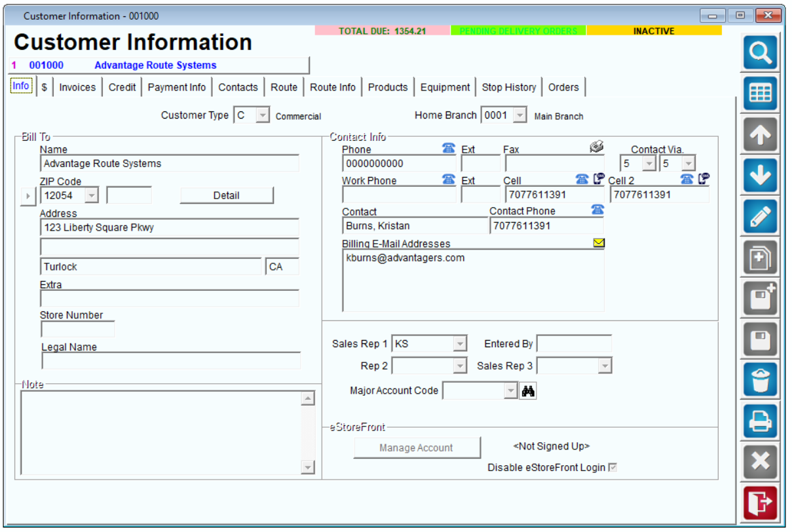This screenshot has width=792, height=532.
Task: Open the Sales Rep 1 dropdown
Action: (460, 344)
